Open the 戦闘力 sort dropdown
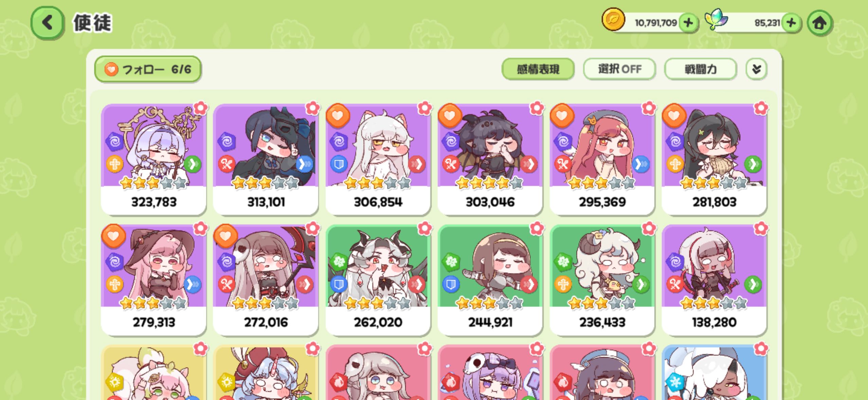Screen dimensions: 868x400 click(x=700, y=69)
